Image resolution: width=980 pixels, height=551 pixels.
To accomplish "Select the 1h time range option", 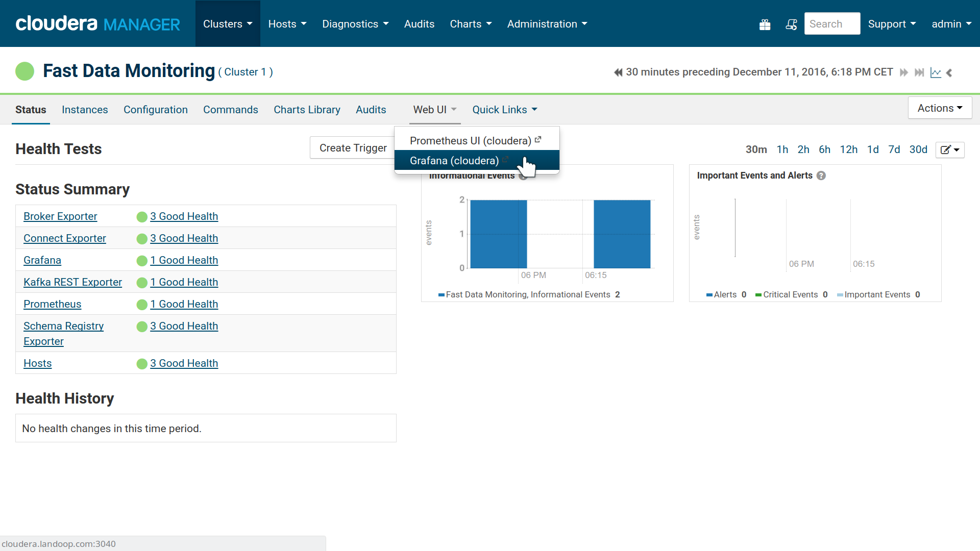I will click(x=782, y=148).
